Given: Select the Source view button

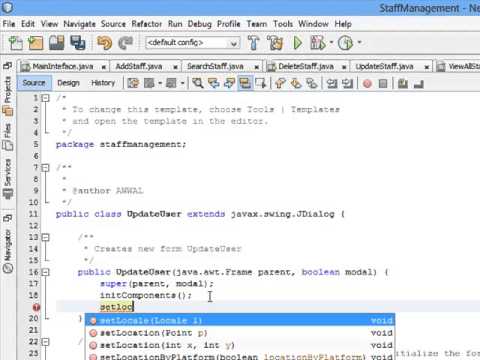Looking at the screenshot, I should pyautogui.click(x=34, y=83).
